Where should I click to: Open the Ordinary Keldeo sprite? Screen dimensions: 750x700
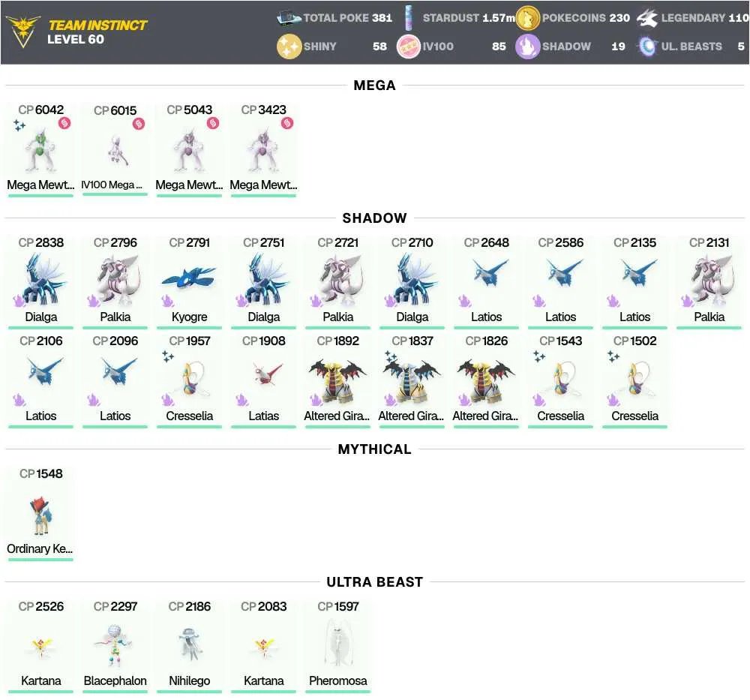41,515
